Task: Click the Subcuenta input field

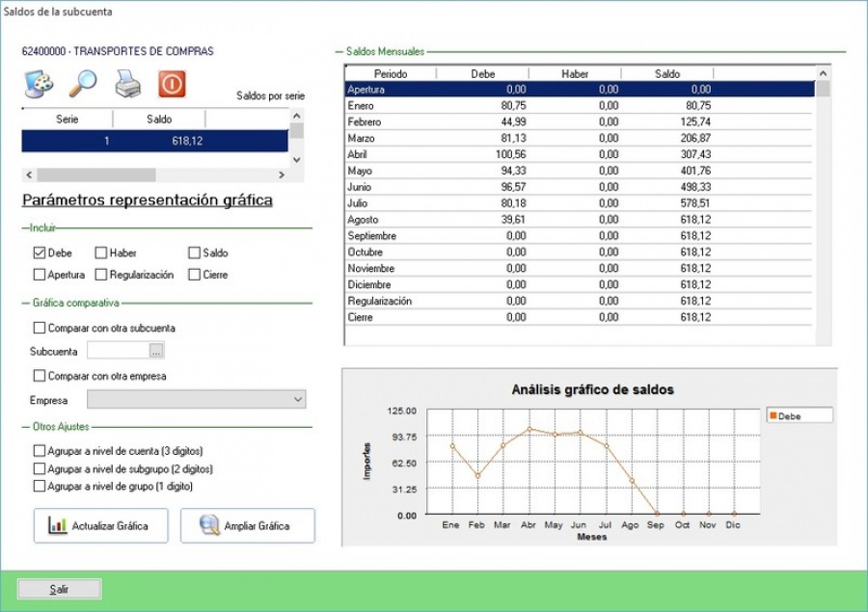Action: click(x=118, y=352)
